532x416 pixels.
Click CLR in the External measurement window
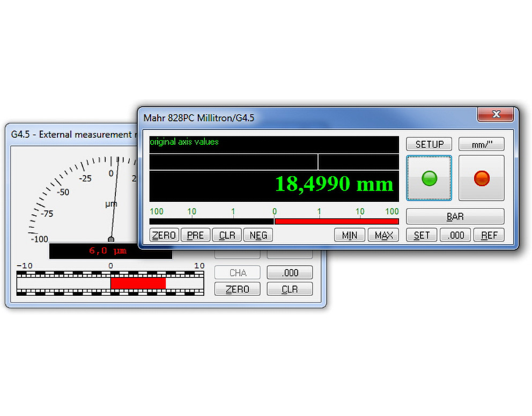(290, 289)
